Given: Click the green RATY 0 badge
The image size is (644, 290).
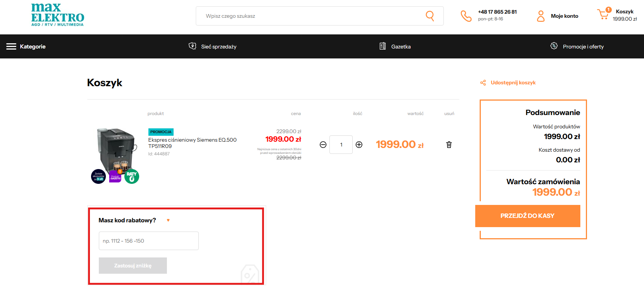Looking at the screenshot, I should pos(132,176).
